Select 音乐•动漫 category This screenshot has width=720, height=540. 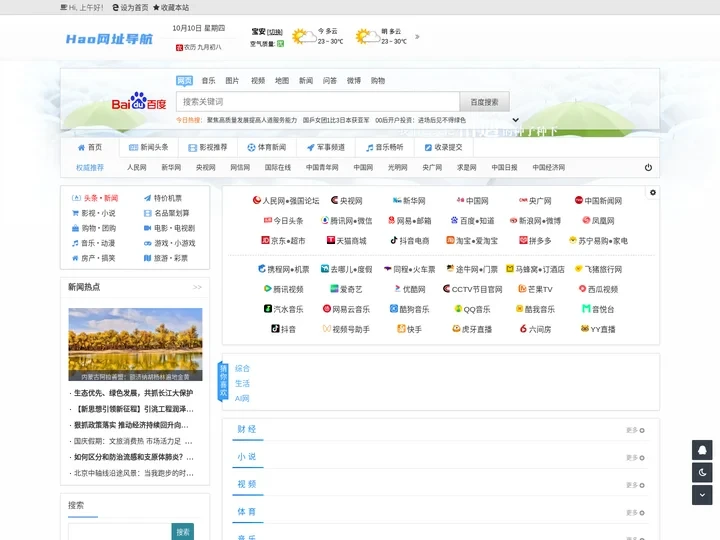click(94, 243)
